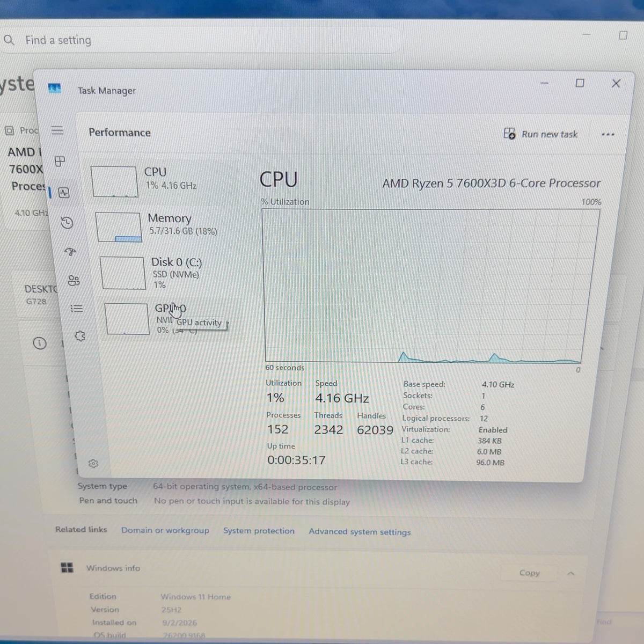Image resolution: width=644 pixels, height=644 pixels.
Task: Click AMD Ryzen 5 7600X3D processor name
Action: point(492,184)
